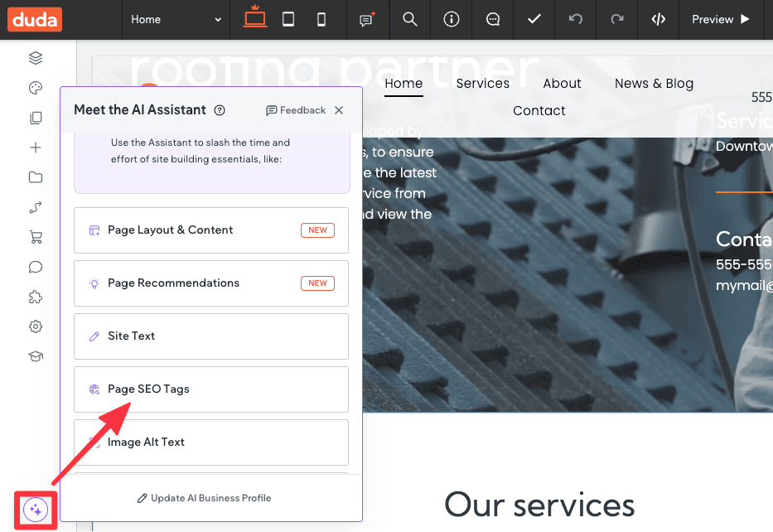This screenshot has height=532, width=773.
Task: Open the Pages panel icon
Action: [35, 118]
